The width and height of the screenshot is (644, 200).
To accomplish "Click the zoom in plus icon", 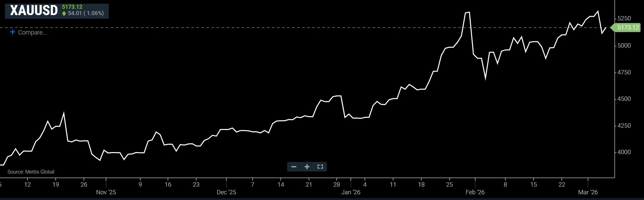I will [307, 167].
